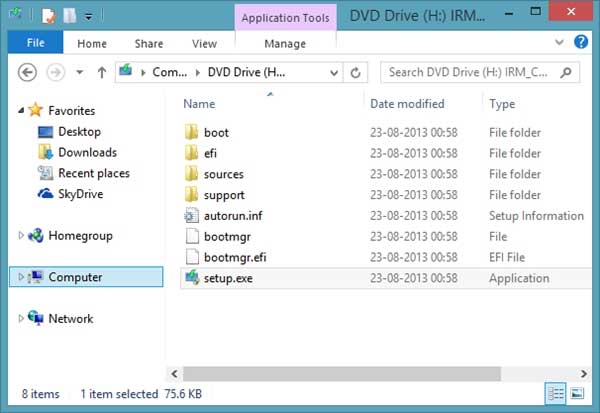
Task: Select the bootmgr file icon
Action: pyautogui.click(x=192, y=236)
